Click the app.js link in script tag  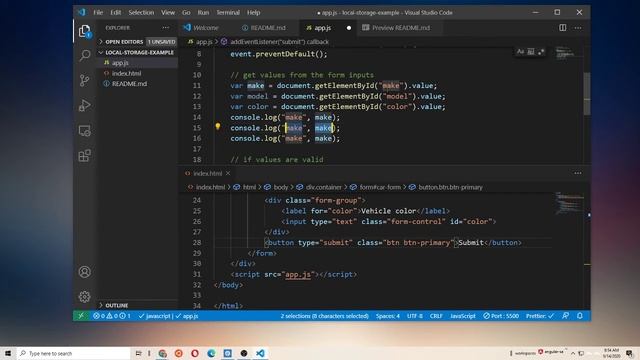298,274
